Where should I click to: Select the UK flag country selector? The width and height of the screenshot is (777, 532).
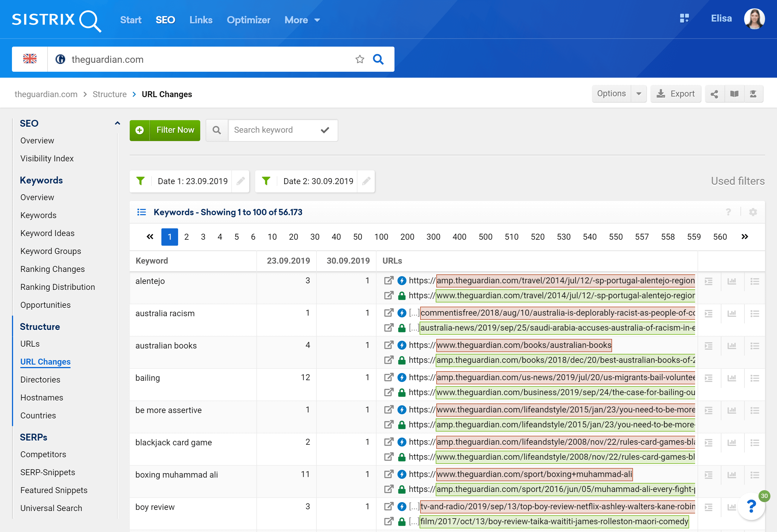click(30, 59)
